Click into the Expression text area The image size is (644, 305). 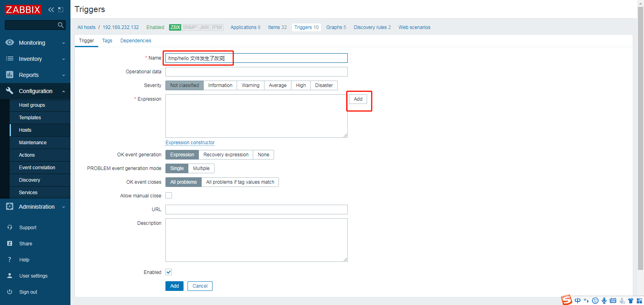(256, 116)
